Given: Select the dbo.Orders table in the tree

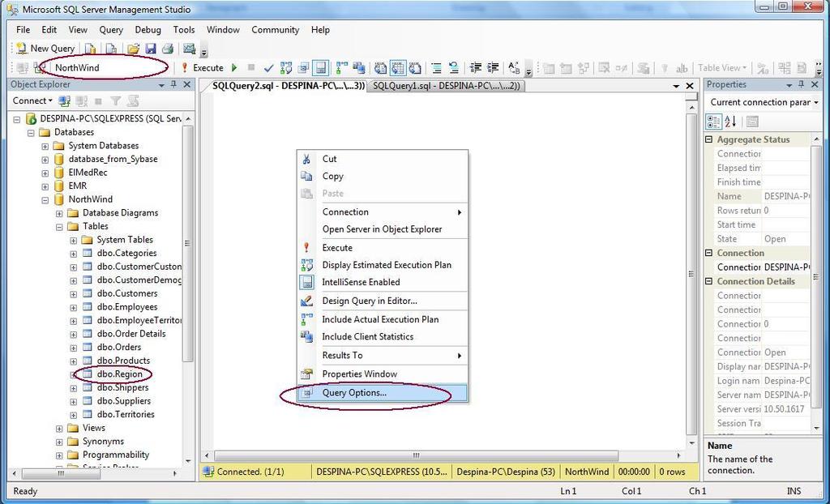Looking at the screenshot, I should click(x=119, y=348).
